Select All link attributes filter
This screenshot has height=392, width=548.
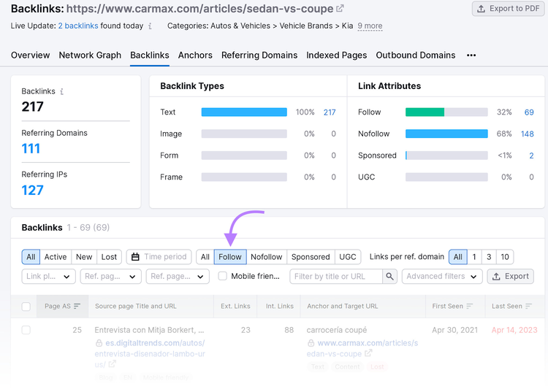[205, 257]
